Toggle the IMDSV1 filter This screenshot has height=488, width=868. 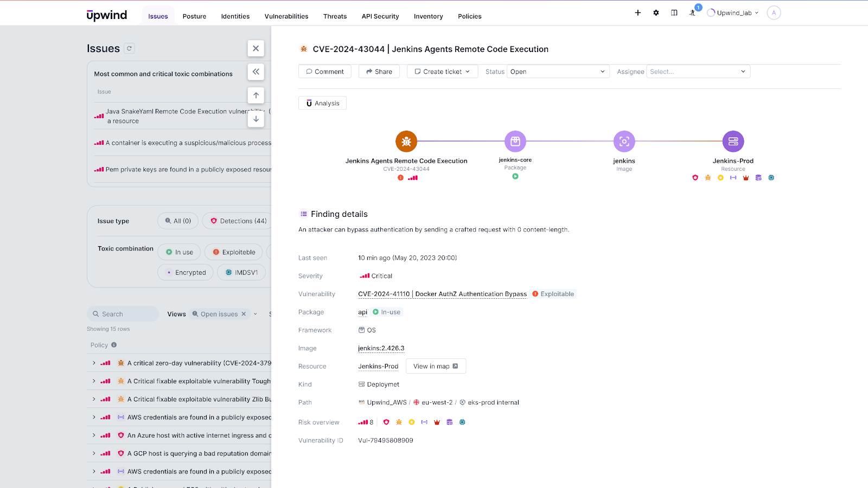click(241, 272)
